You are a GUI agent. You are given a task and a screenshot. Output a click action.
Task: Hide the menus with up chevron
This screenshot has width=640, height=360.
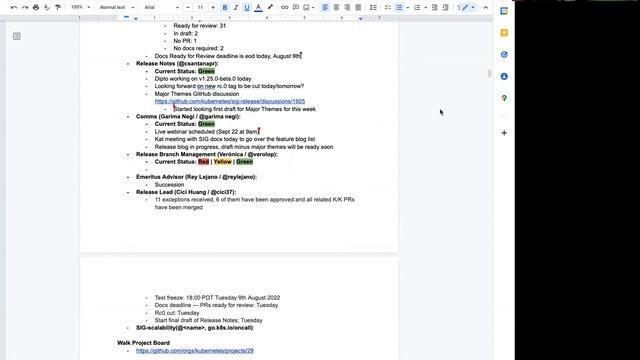pos(486,7)
